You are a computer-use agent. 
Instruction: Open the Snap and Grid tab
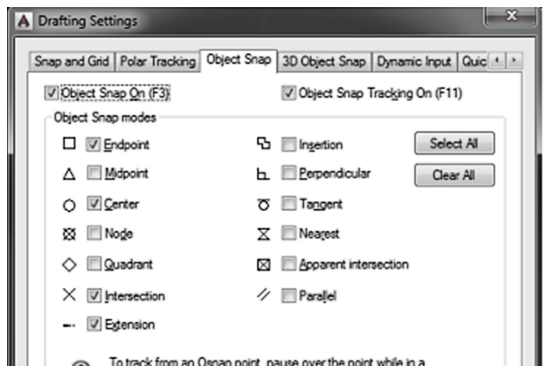point(72,62)
